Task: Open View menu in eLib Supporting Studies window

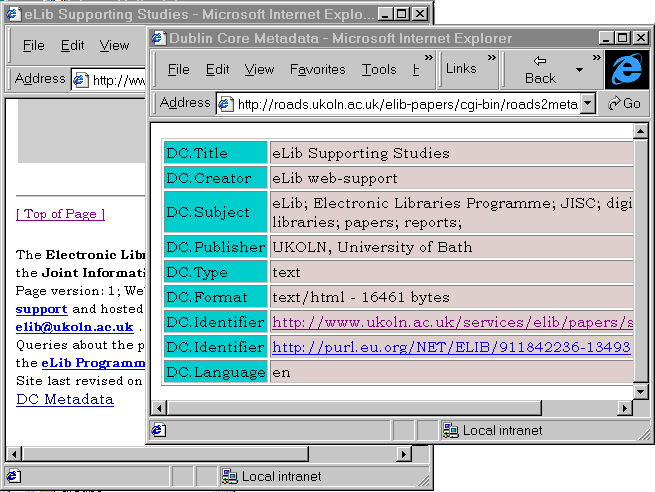Action: tap(114, 45)
